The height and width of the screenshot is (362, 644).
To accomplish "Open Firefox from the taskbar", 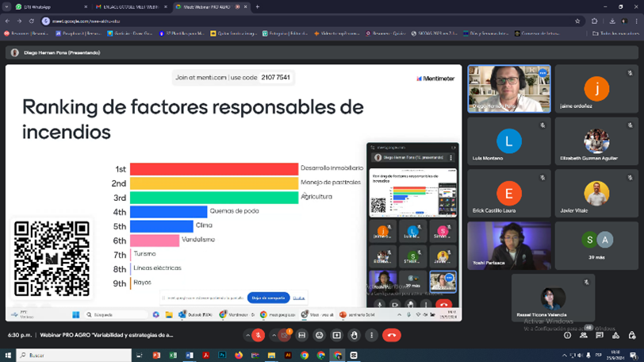I will coord(239,356).
